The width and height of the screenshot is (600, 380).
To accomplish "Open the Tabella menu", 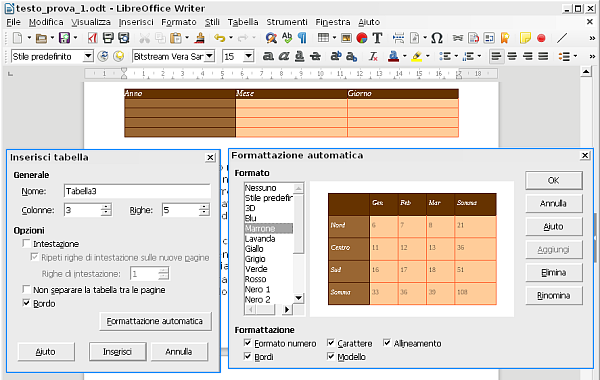I will (x=243, y=22).
